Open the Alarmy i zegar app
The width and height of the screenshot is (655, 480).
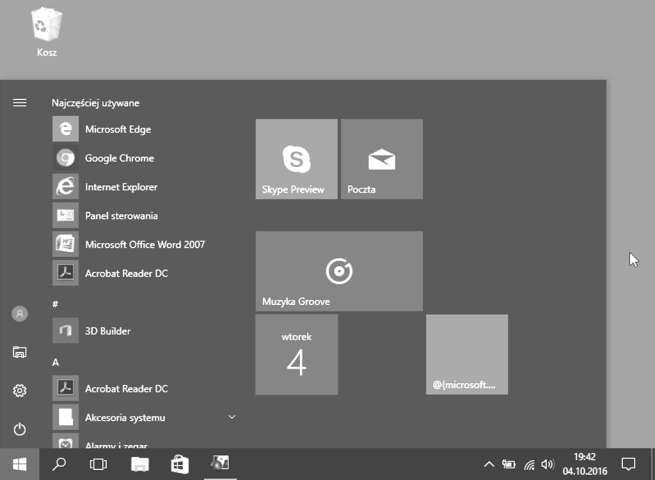tap(142, 442)
